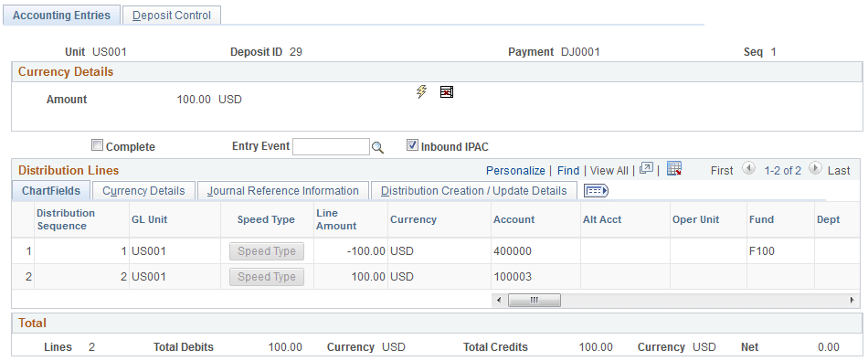Open Entry Event lookup magnifier
This screenshot has width=868, height=361.
pos(377,147)
